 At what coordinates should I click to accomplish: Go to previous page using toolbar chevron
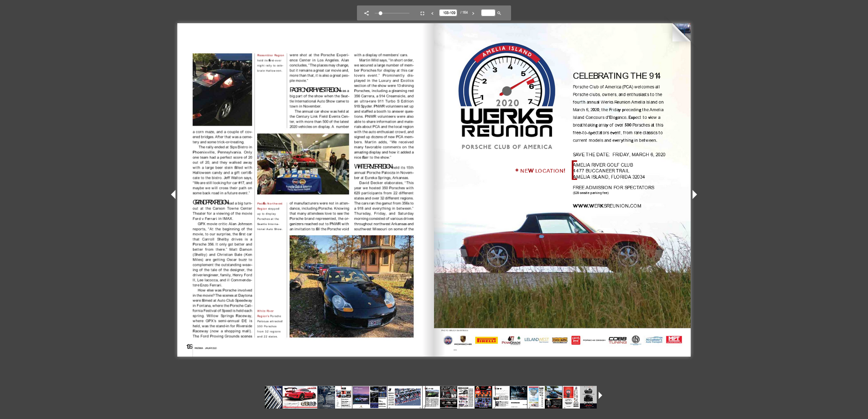click(x=432, y=13)
